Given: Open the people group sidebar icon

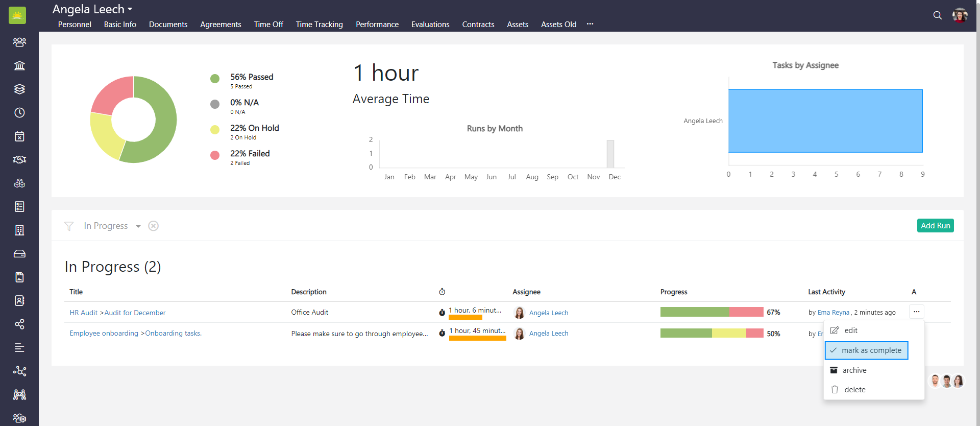Looking at the screenshot, I should pos(19,42).
